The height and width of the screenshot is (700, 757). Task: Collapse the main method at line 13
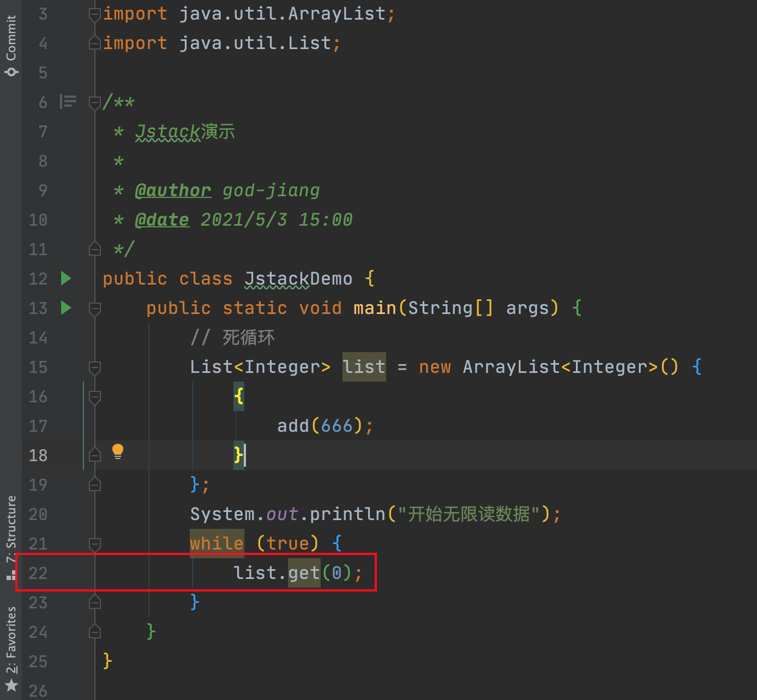[x=95, y=309]
